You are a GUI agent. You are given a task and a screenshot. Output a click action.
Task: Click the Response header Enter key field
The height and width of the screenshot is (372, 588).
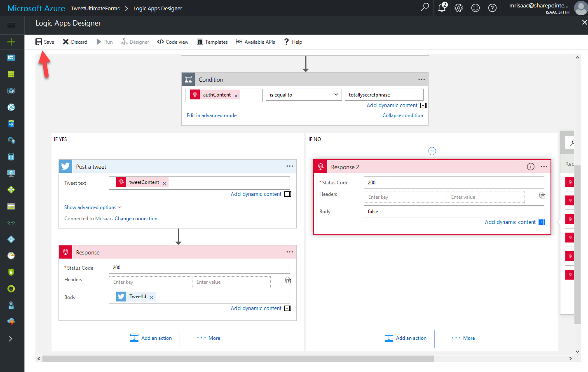tap(150, 282)
